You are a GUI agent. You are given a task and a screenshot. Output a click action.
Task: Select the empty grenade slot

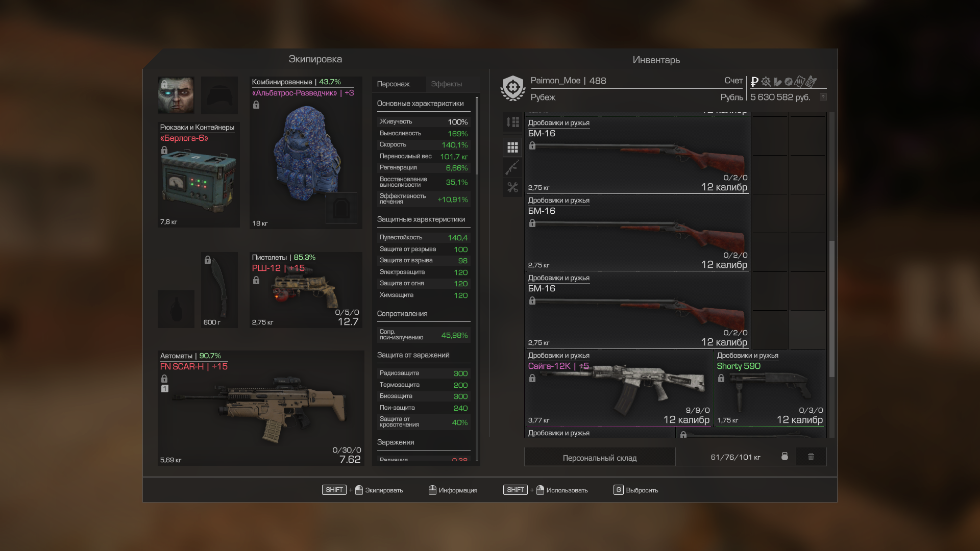click(x=176, y=309)
